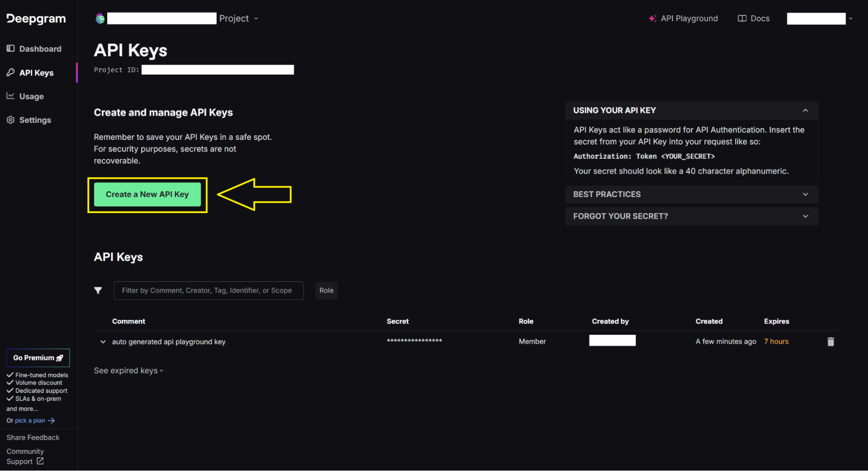
Task: Click the Docs book icon
Action: coord(742,18)
